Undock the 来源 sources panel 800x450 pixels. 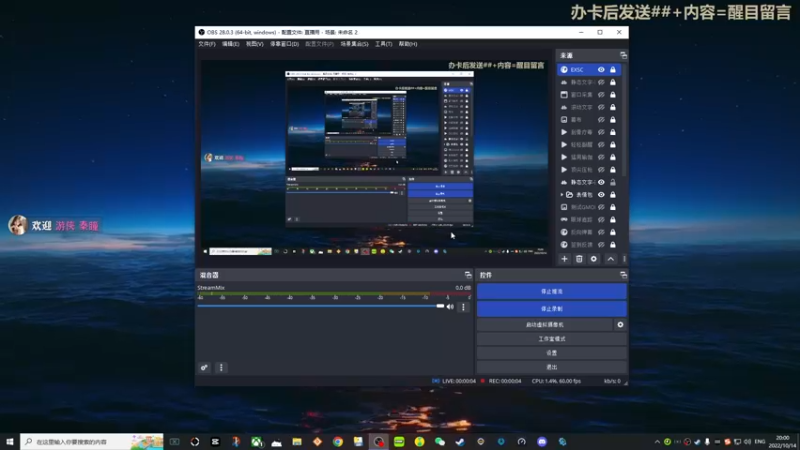[x=623, y=55]
